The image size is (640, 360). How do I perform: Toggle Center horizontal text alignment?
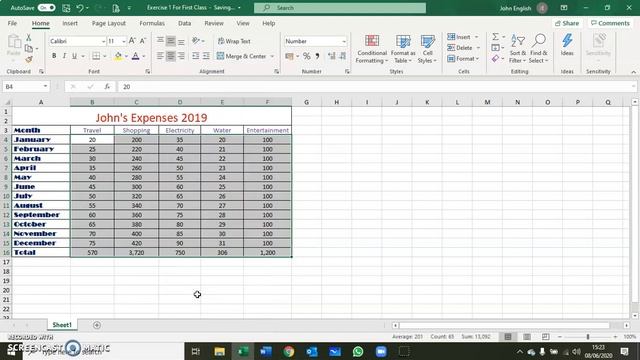pyautogui.click(x=171, y=56)
